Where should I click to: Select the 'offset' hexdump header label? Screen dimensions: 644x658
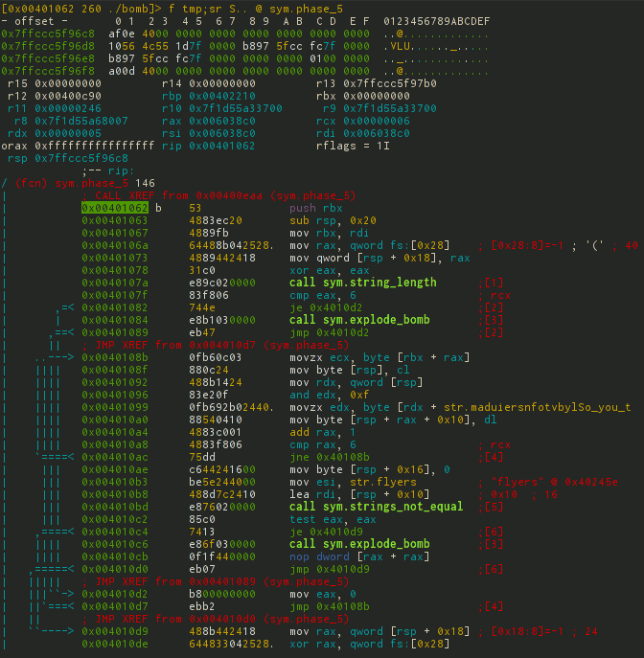[x=34, y=21]
